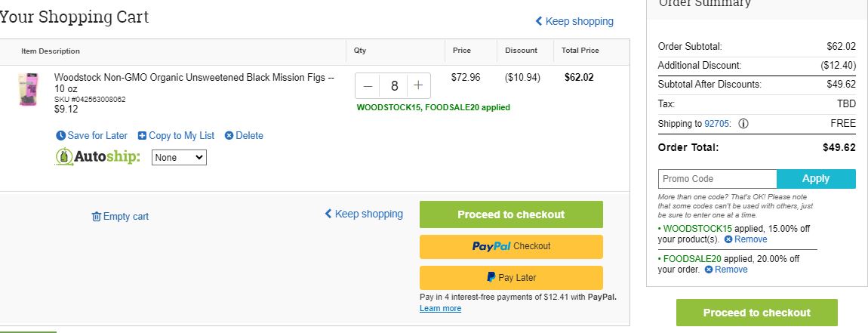This screenshot has width=868, height=333.
Task: Decrease figs quantity with minus button
Action: coord(368,86)
